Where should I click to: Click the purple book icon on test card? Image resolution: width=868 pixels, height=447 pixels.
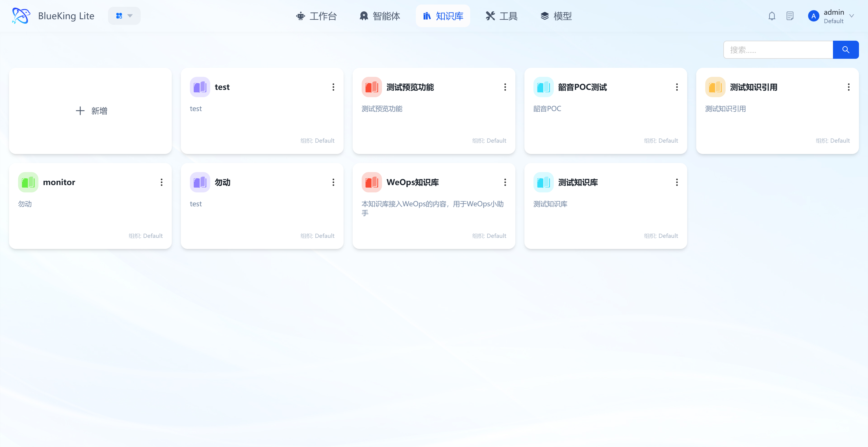[x=200, y=87]
